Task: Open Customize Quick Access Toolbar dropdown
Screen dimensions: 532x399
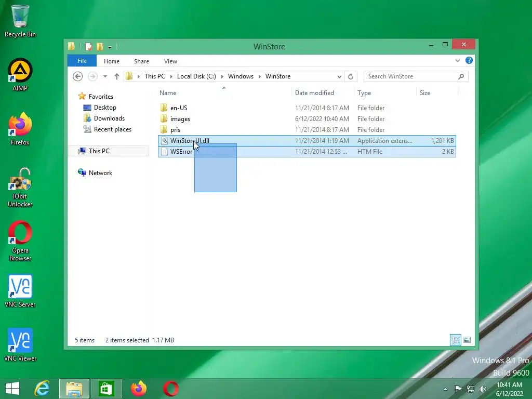Action: click(x=110, y=47)
